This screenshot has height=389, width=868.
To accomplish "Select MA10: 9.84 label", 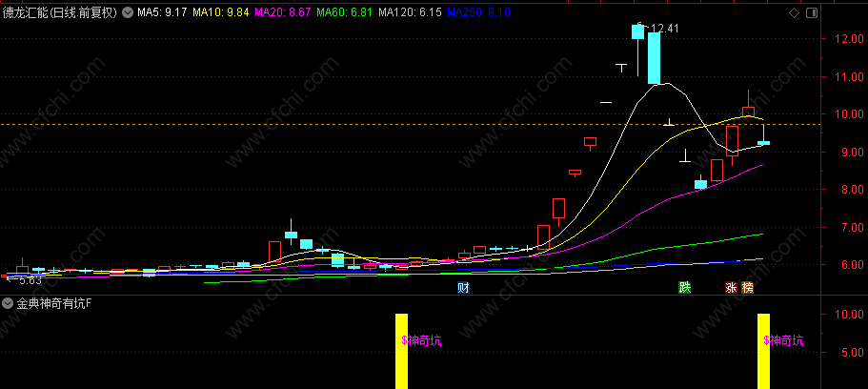I will pos(219,12).
